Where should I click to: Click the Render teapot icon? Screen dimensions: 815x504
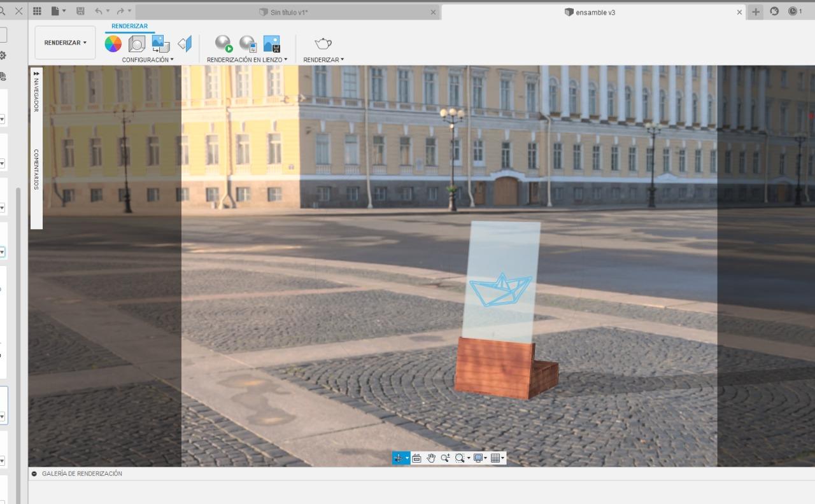tap(323, 43)
